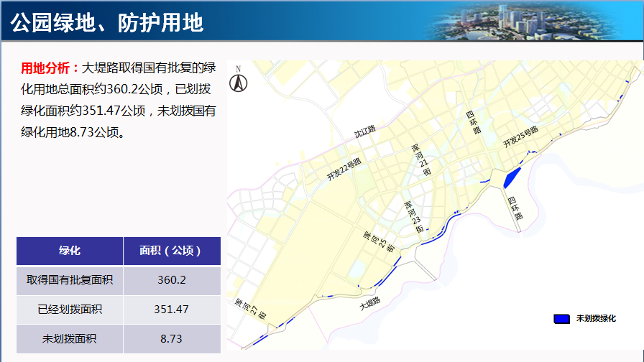Select the 浑河27街 street label on the map

251,309
